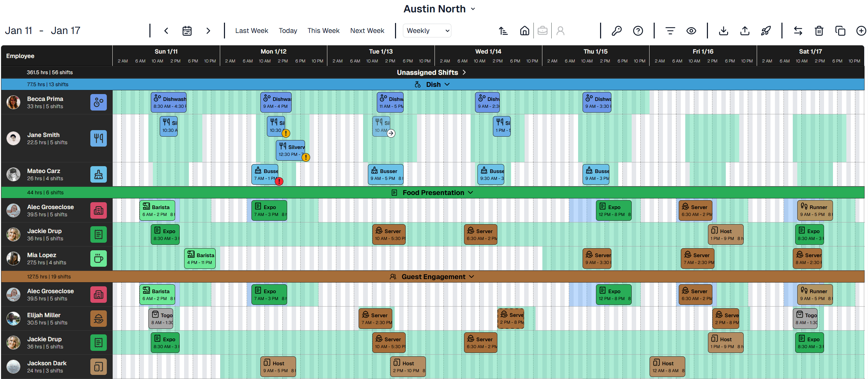The width and height of the screenshot is (868, 379).
Task: Go to previous week arrow
Action: point(166,31)
